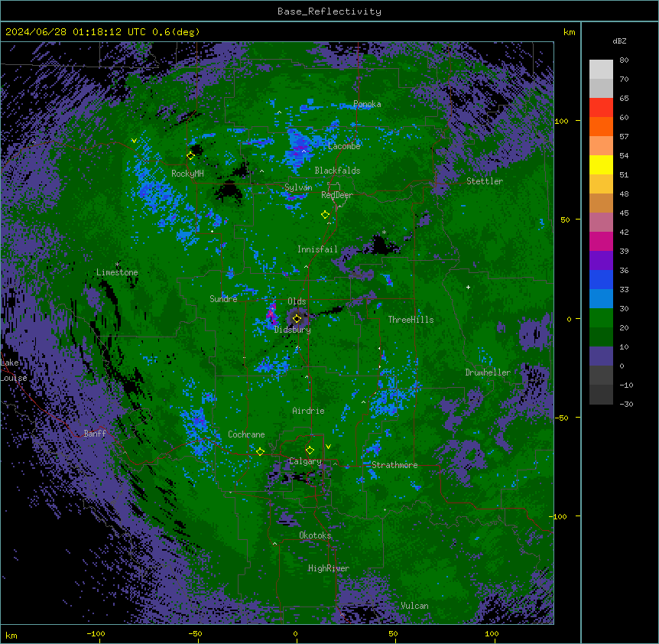Click the Blackfalds city label
659x644 pixels.
click(x=337, y=171)
